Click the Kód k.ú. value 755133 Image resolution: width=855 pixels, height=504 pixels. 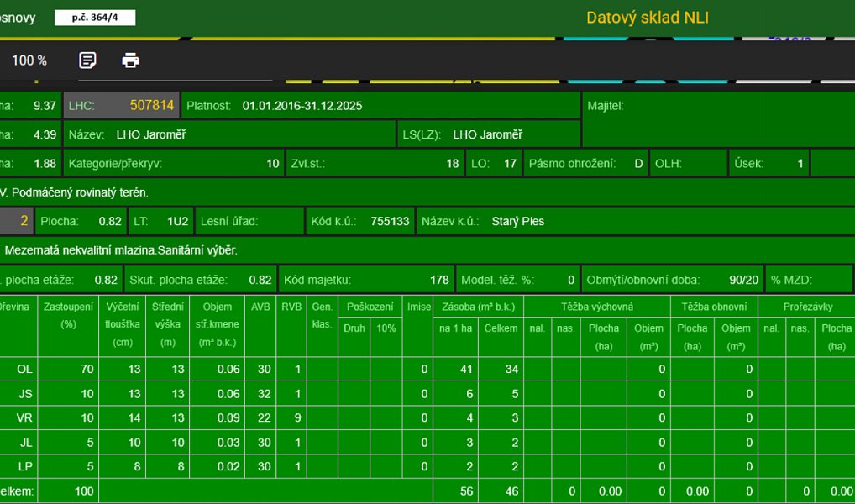tap(390, 222)
